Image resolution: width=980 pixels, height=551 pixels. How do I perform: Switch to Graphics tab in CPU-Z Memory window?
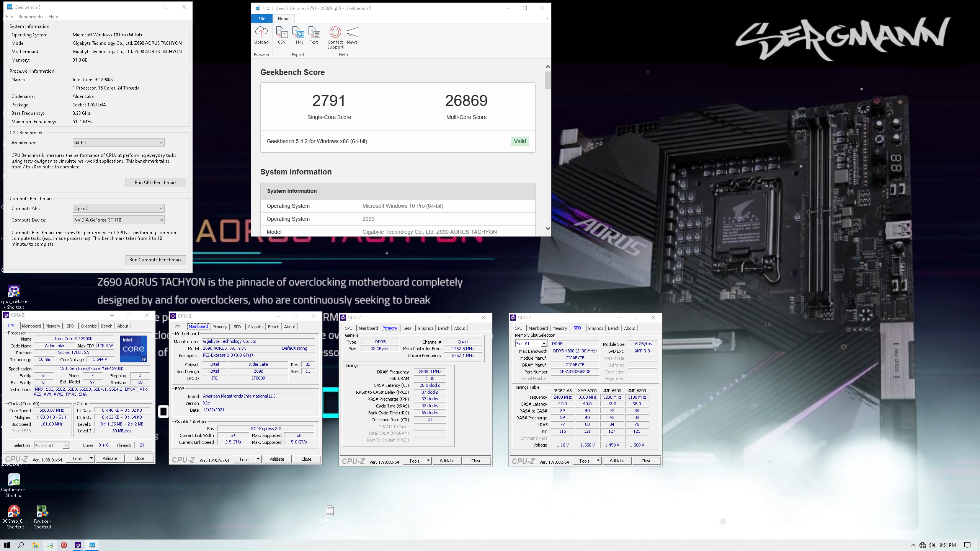tap(425, 328)
